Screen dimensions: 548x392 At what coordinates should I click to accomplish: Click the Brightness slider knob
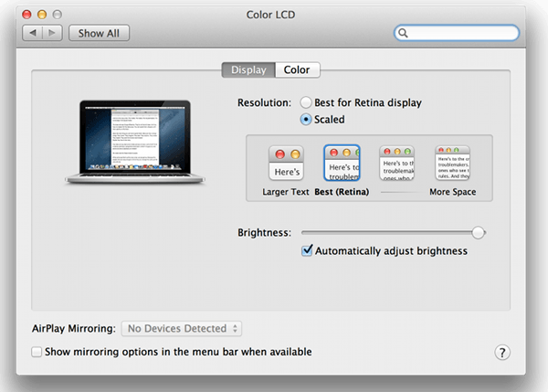point(479,233)
